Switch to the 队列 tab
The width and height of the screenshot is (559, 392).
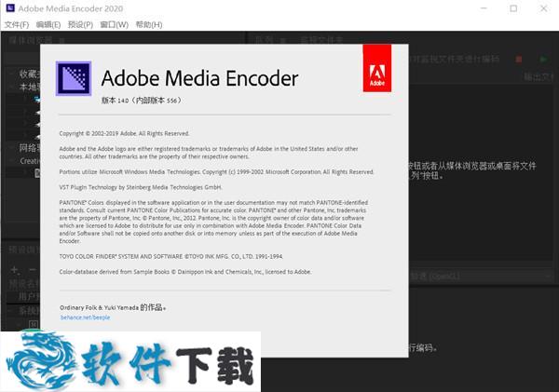click(265, 40)
